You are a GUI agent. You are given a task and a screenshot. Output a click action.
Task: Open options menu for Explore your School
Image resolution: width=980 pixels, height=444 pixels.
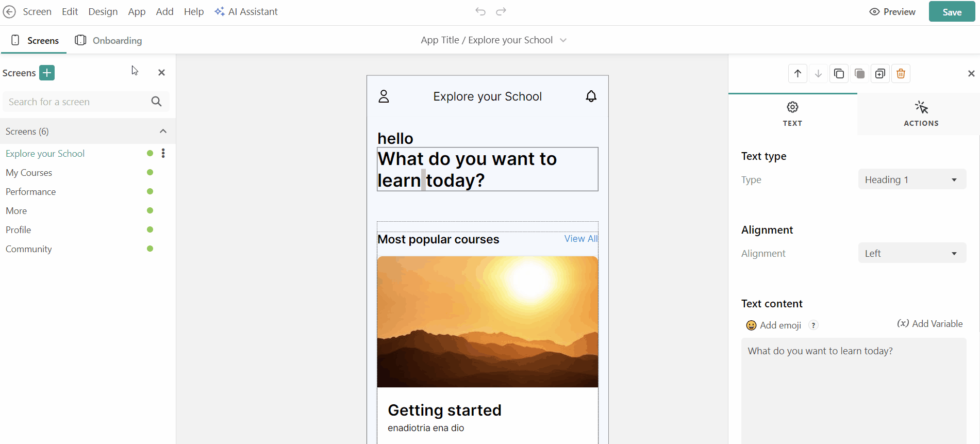[163, 153]
